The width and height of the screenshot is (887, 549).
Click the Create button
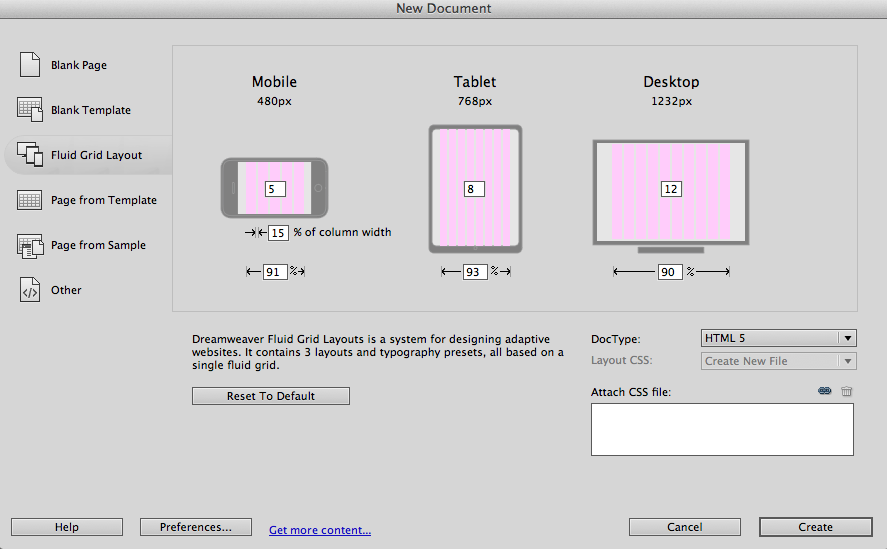point(815,527)
